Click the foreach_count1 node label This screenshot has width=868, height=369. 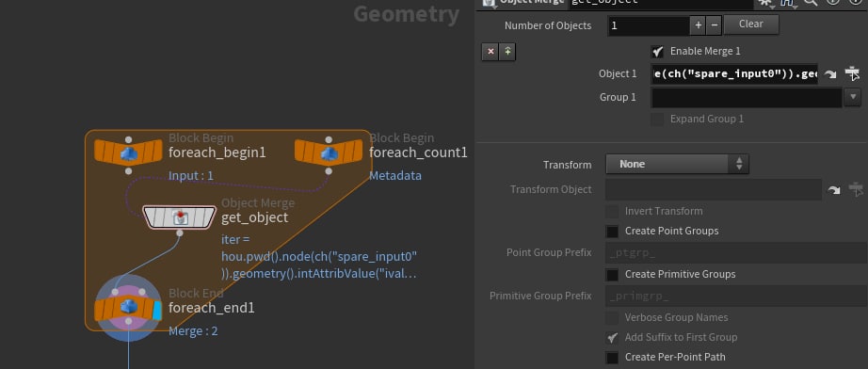click(x=418, y=152)
